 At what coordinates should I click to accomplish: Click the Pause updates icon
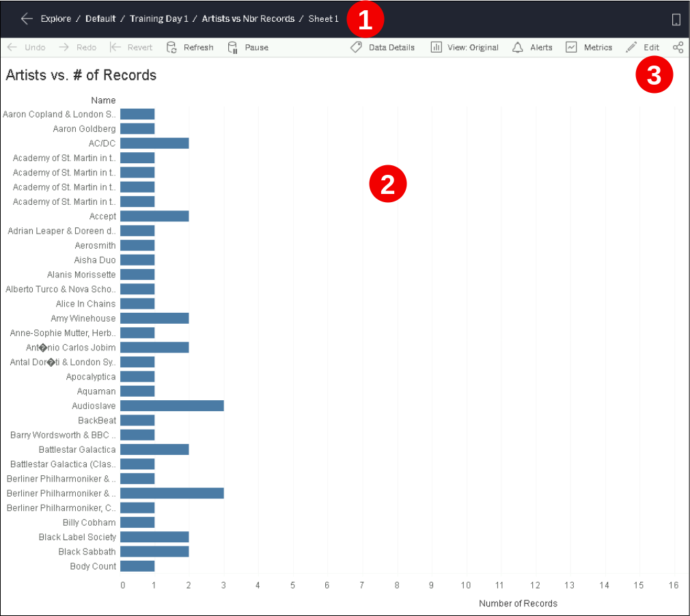click(x=233, y=48)
